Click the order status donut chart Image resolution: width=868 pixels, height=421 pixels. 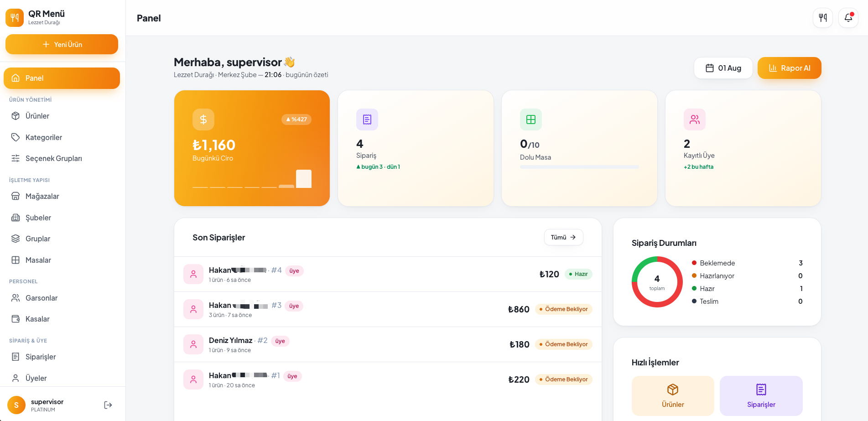(657, 282)
